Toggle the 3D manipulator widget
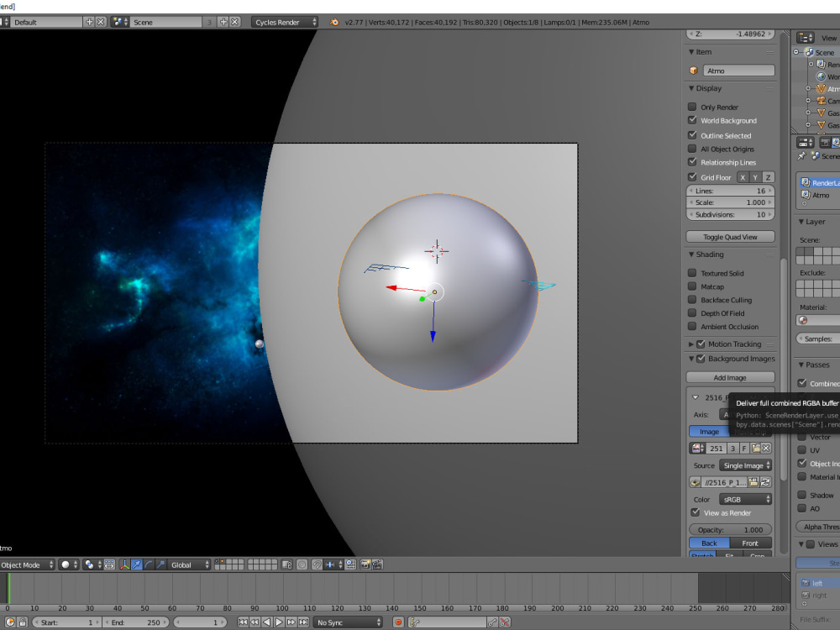Screen dimensions: 840x630 tap(124, 564)
